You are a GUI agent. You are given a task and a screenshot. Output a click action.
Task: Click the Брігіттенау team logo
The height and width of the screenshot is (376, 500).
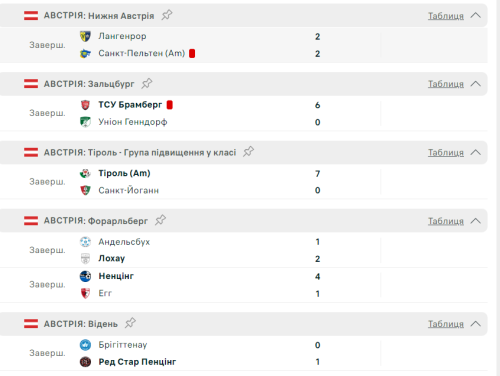pos(85,345)
